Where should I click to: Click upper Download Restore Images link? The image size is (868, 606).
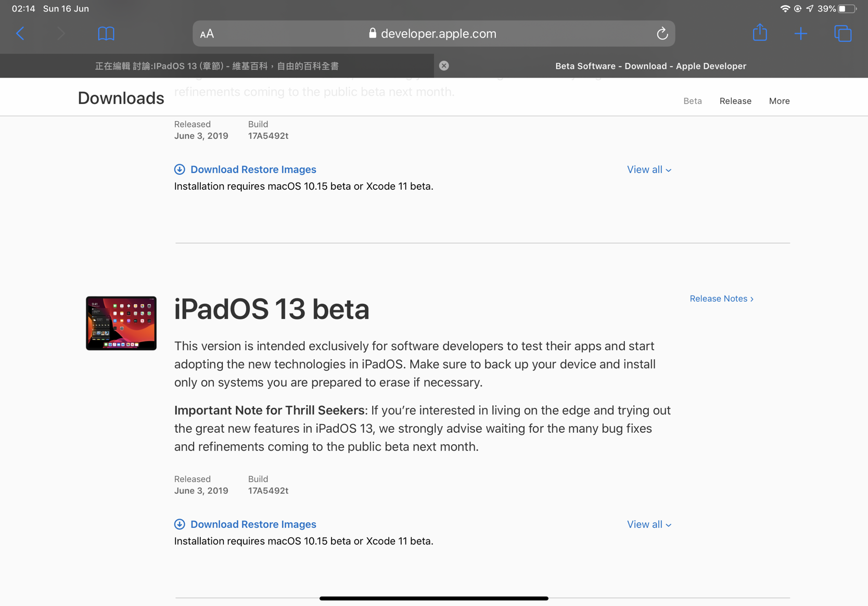tap(253, 169)
